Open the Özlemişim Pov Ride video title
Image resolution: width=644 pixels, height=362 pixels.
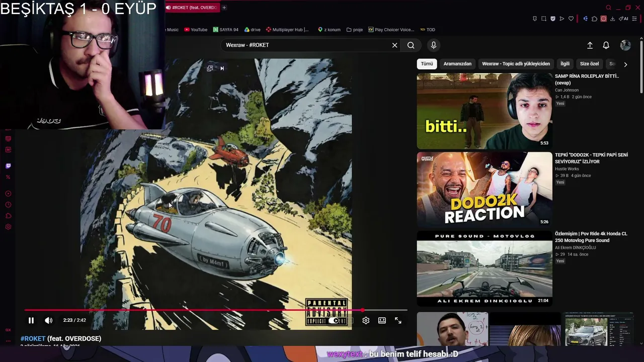pos(591,237)
